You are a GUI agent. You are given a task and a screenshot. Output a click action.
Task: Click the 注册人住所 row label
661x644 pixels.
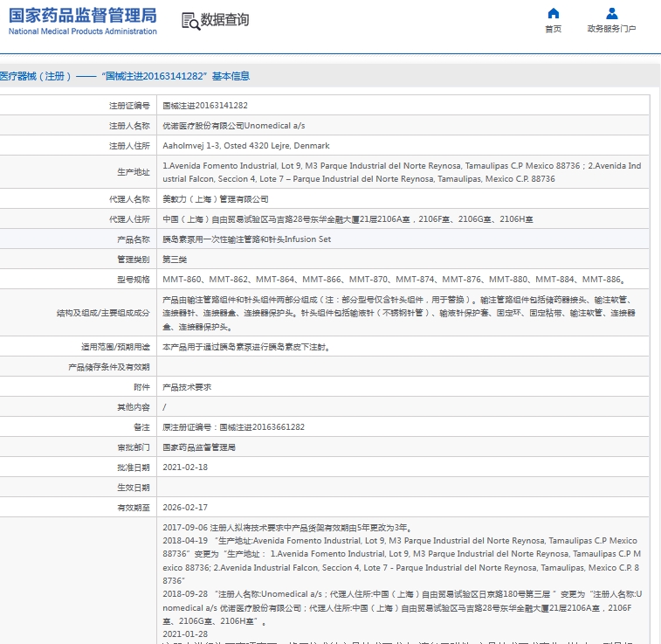129,146
